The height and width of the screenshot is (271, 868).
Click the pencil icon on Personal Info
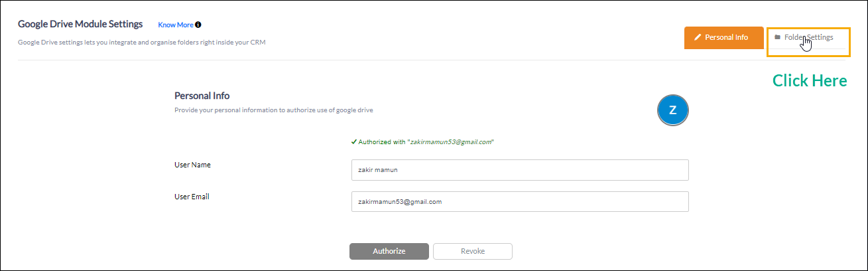[x=698, y=38]
